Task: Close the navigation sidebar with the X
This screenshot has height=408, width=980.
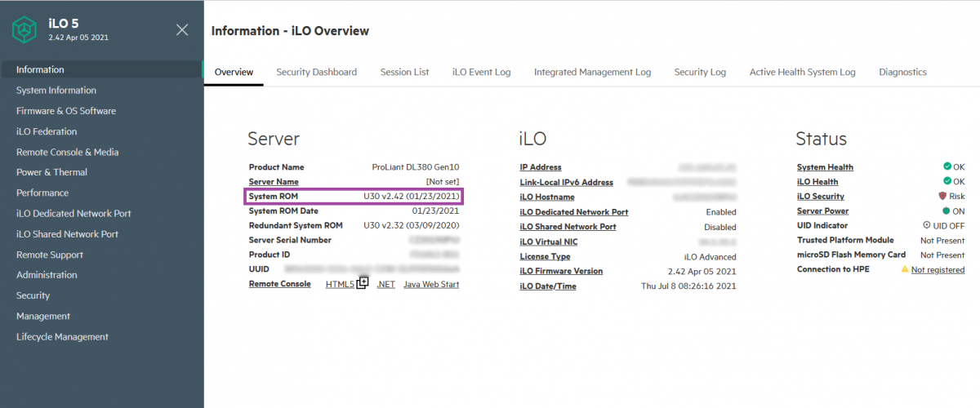Action: [182, 30]
